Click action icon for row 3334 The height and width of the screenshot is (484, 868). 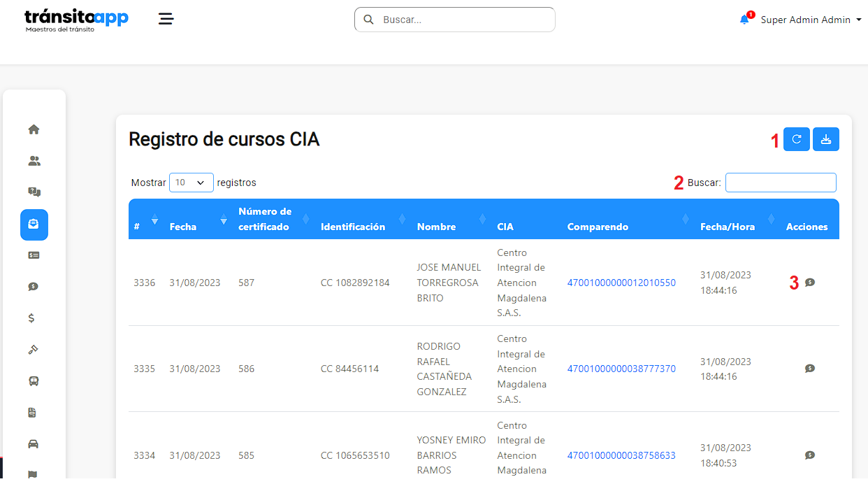point(810,455)
